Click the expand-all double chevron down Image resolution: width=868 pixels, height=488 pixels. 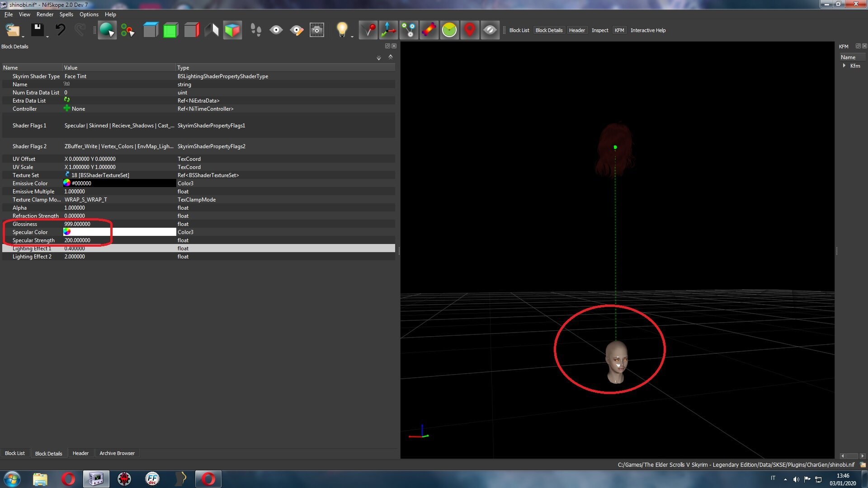(379, 58)
